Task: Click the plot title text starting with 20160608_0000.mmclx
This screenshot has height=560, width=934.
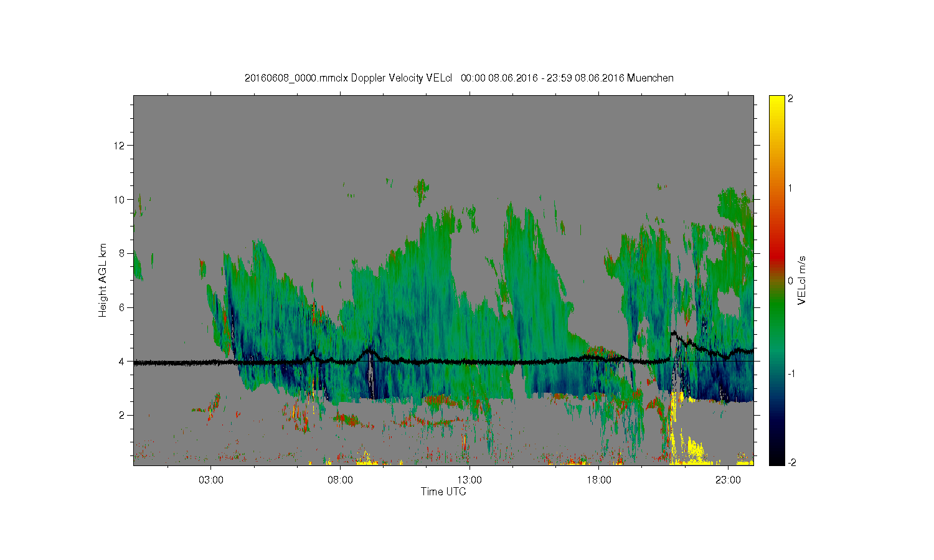Action: pos(459,78)
